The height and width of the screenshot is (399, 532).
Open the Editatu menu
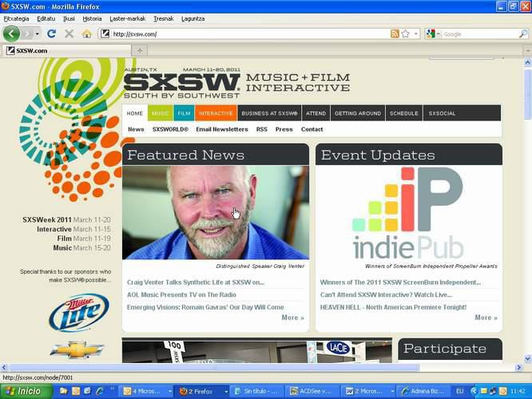tap(46, 18)
